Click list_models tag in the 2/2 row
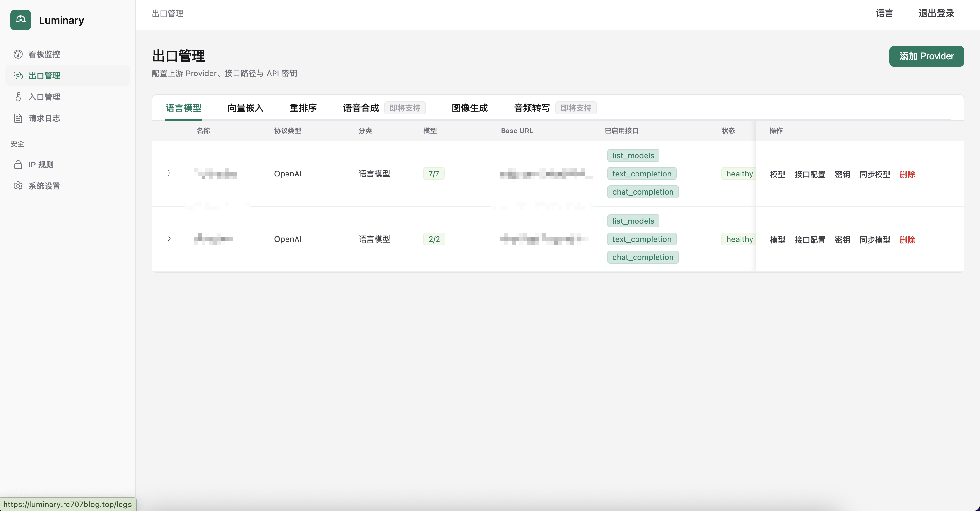 point(633,221)
